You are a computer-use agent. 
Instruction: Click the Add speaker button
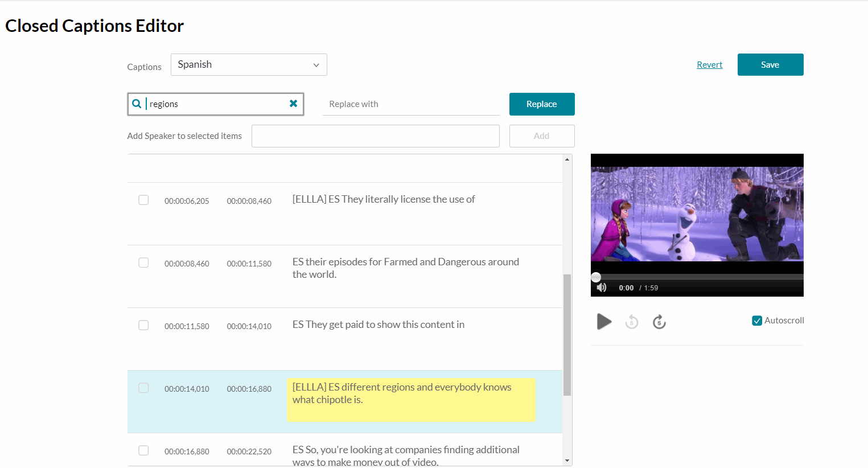pos(542,136)
